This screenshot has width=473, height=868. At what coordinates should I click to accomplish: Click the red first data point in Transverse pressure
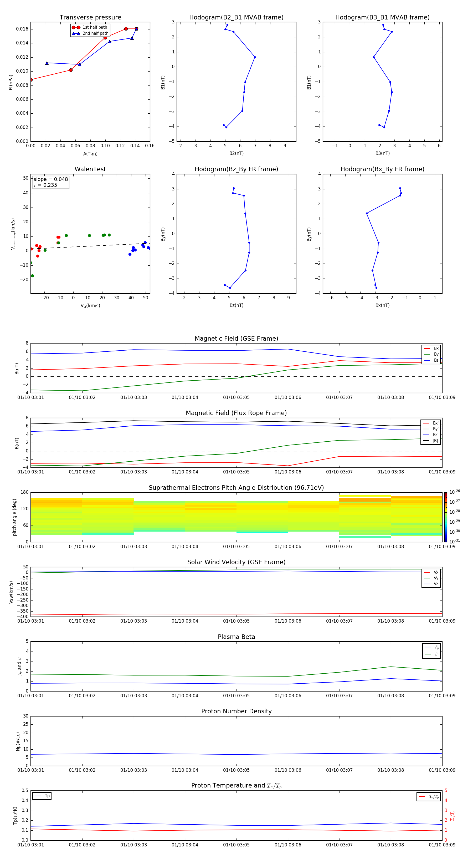click(x=31, y=80)
